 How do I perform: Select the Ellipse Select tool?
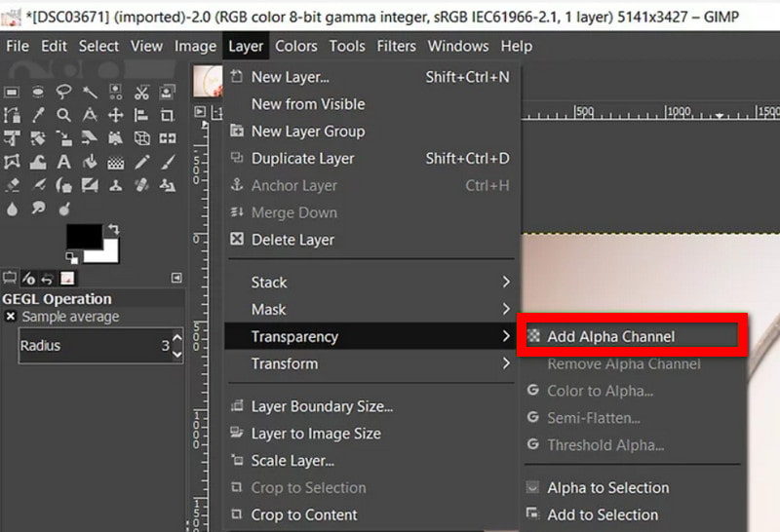pos(38,92)
